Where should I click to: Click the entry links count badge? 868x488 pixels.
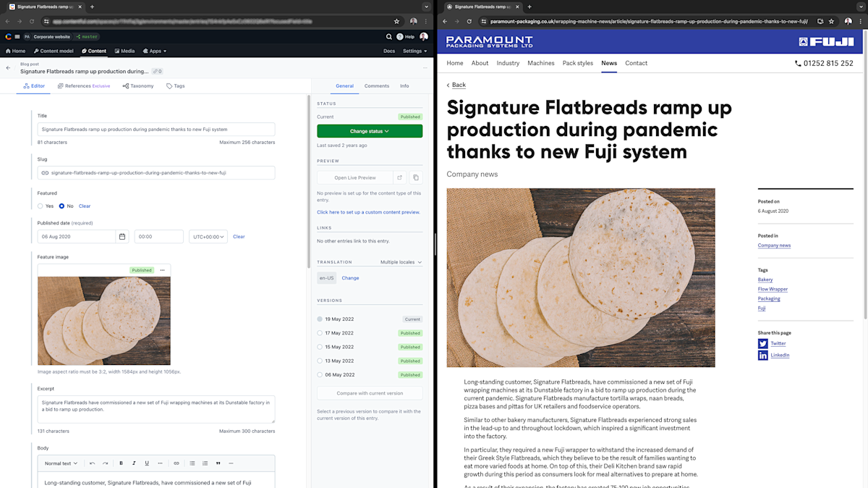tap(157, 72)
